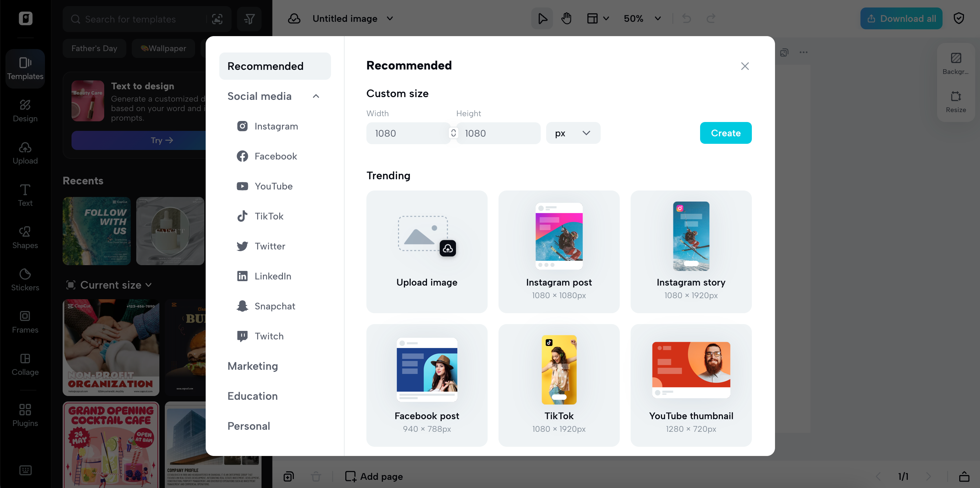Click the cloud save icon
The image size is (980, 488).
coord(294,18)
